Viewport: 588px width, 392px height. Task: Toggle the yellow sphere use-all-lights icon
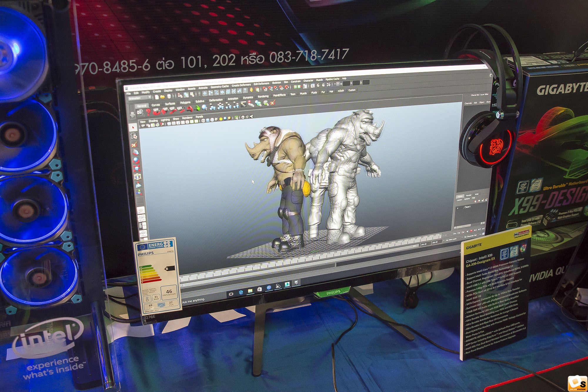(x=221, y=119)
